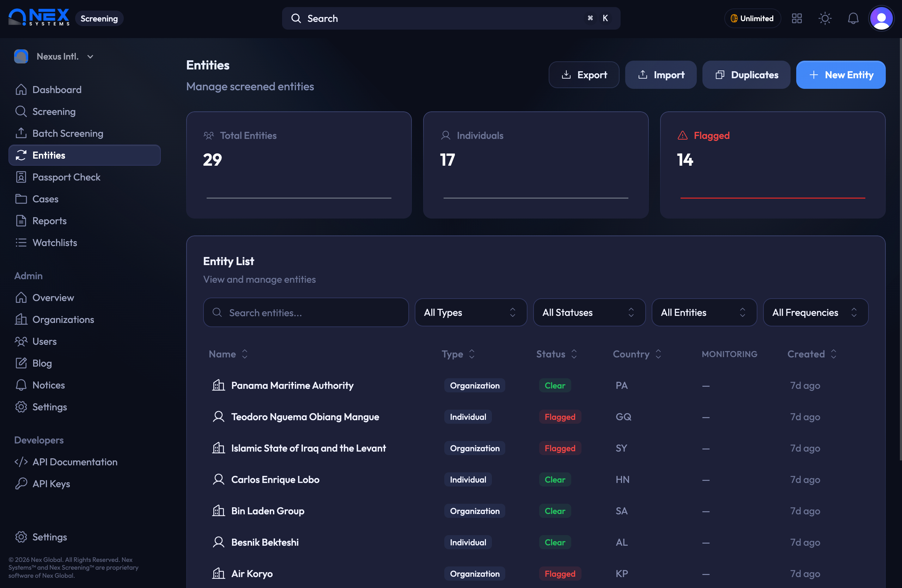902x588 pixels.
Task: Click Clear status badge for Carlos Enrique Lobo
Action: tap(555, 480)
